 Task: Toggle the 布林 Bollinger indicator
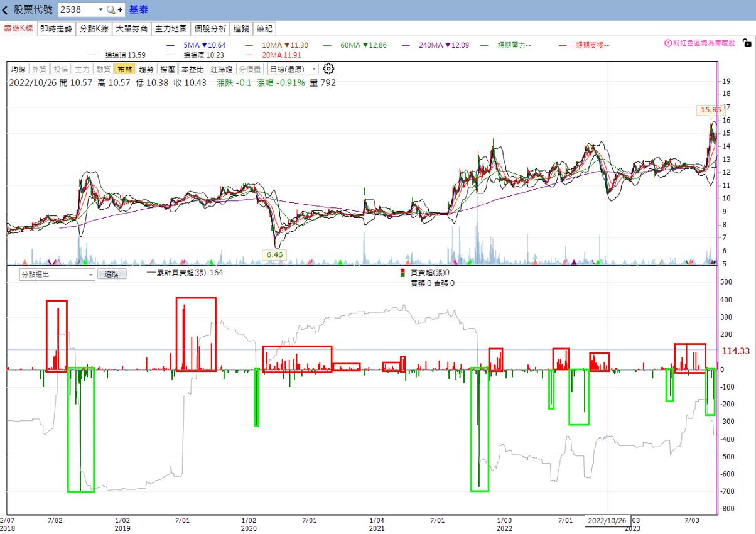(x=125, y=69)
